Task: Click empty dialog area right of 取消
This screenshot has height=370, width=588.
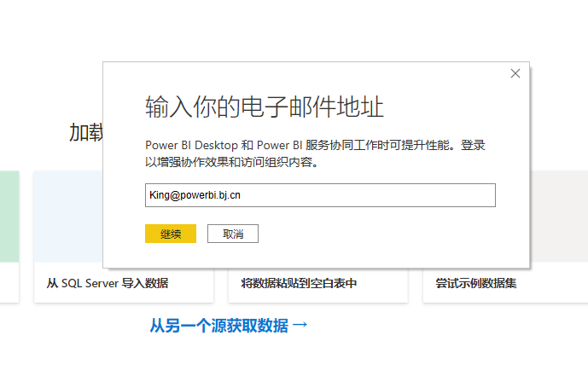Action: (384, 234)
